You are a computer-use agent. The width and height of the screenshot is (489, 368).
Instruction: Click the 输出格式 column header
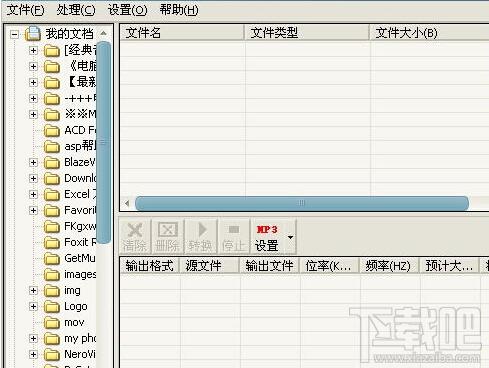(x=149, y=266)
